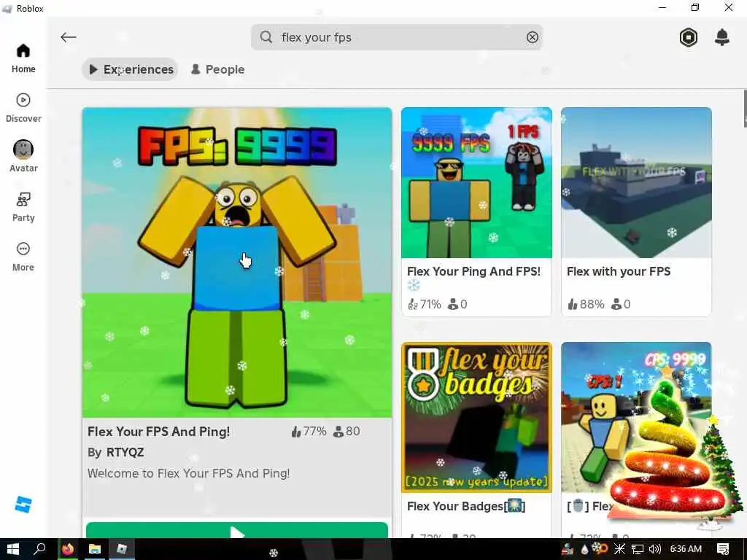
Task: Open 'Flex Your Ping And FPS!' thumbnail
Action: 476,183
